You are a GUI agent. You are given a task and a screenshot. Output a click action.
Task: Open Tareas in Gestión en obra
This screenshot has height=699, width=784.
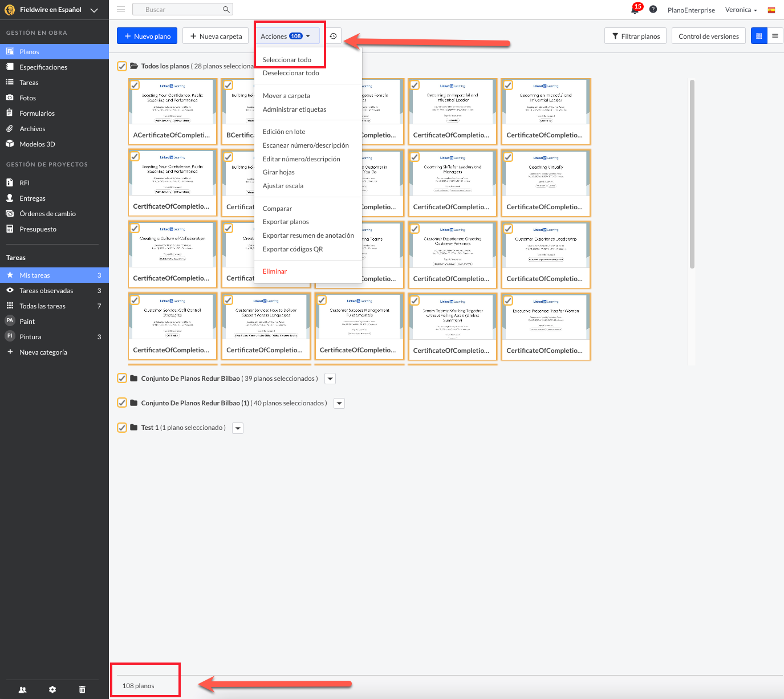(54, 82)
